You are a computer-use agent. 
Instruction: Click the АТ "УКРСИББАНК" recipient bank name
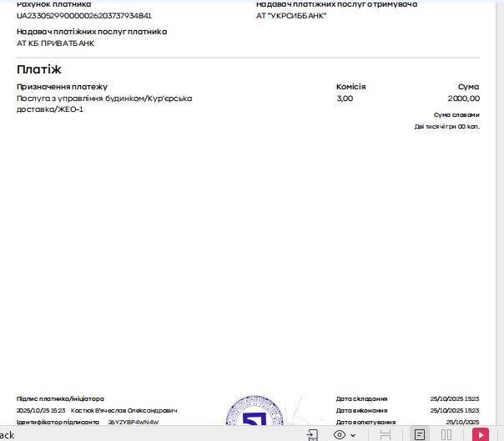click(291, 16)
